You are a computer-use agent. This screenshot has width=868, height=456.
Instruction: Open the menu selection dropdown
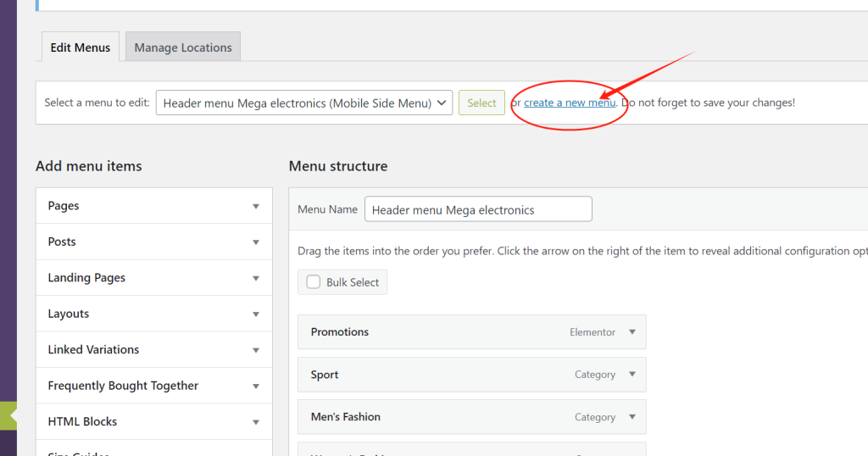click(x=304, y=103)
